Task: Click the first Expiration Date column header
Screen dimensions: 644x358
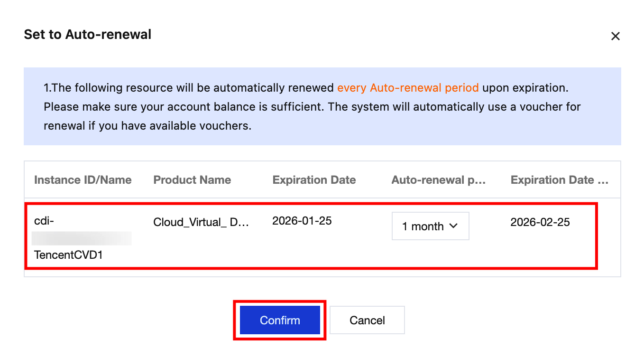Action: [x=314, y=180]
